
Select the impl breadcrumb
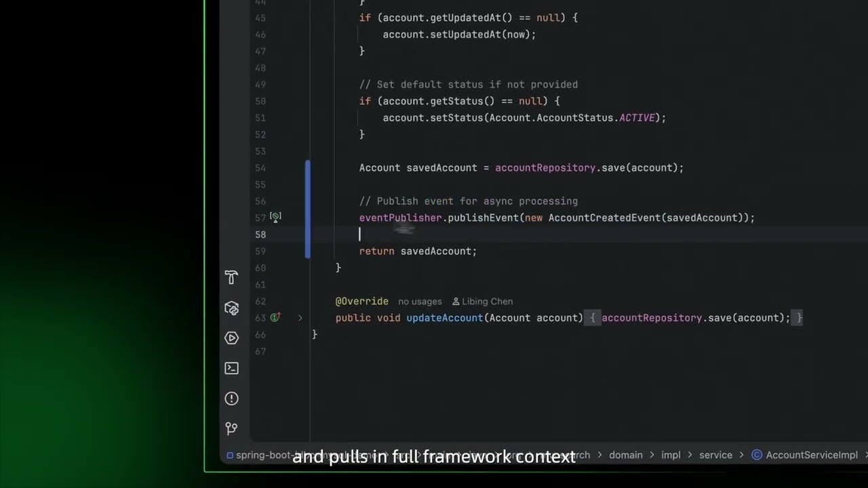(x=671, y=455)
